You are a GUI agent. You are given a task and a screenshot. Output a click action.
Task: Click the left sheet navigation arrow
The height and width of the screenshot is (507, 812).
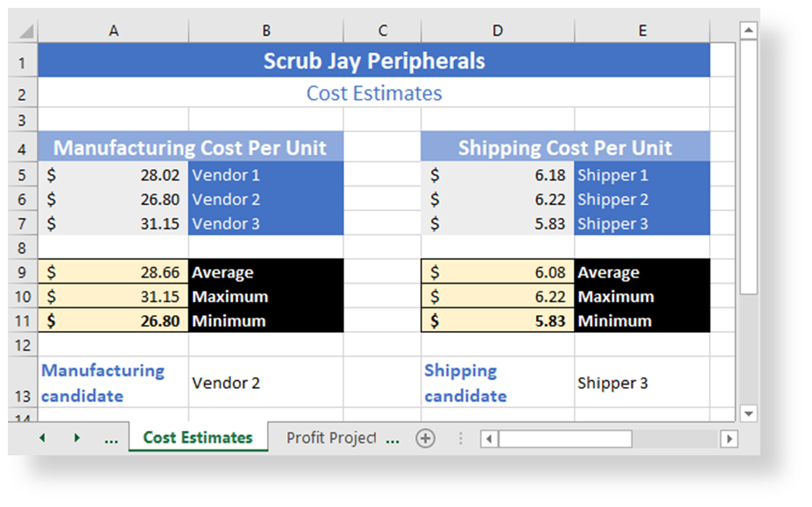[41, 437]
